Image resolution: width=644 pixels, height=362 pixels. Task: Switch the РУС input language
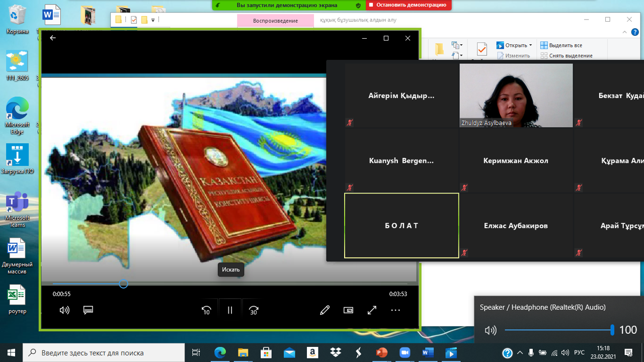point(579,353)
